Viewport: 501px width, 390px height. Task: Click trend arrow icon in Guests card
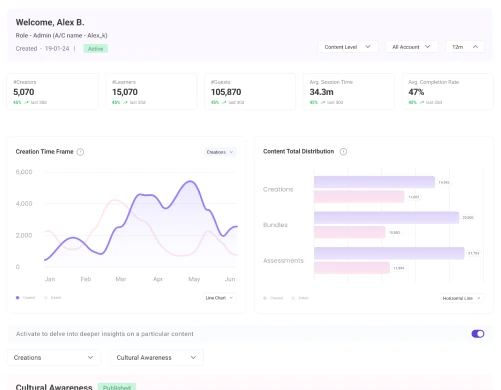tap(224, 102)
